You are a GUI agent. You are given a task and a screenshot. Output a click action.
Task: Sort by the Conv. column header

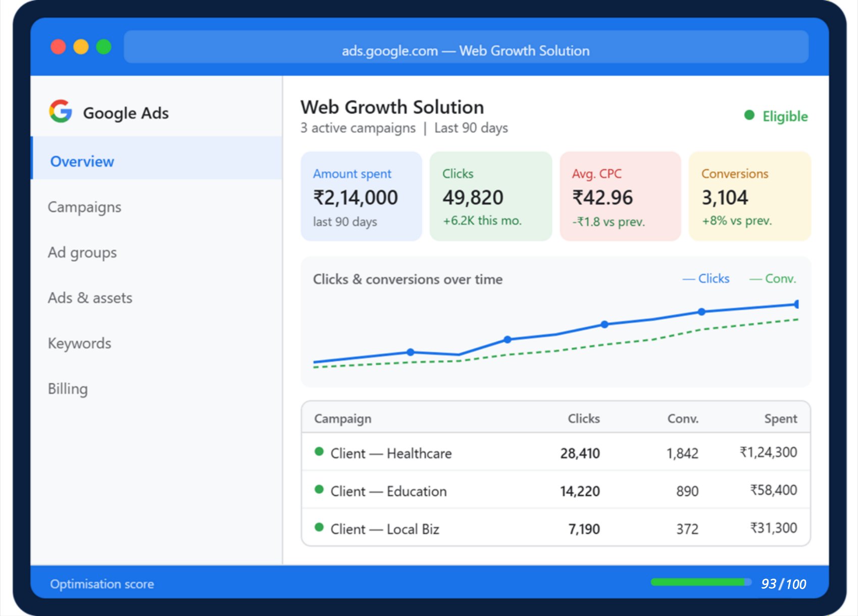coord(683,419)
